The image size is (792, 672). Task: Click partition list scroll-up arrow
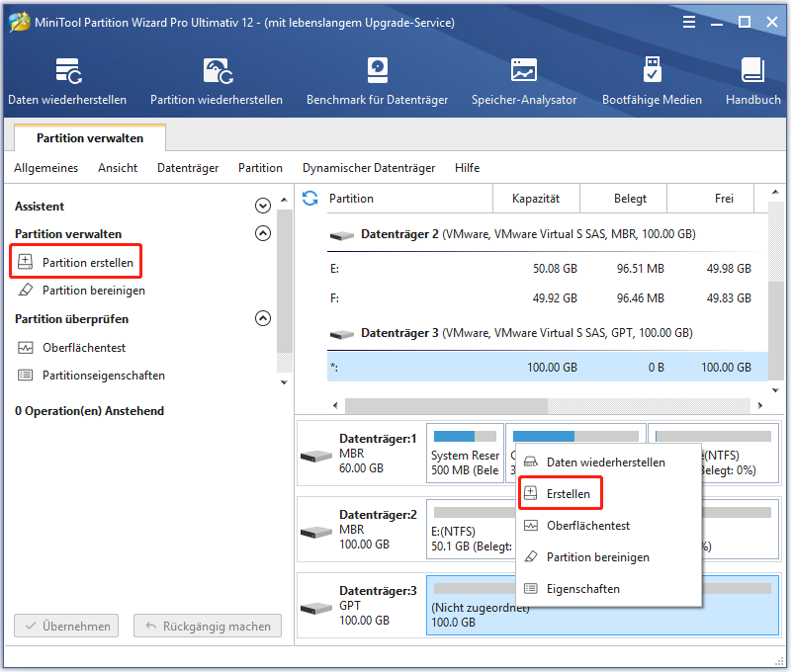(775, 192)
